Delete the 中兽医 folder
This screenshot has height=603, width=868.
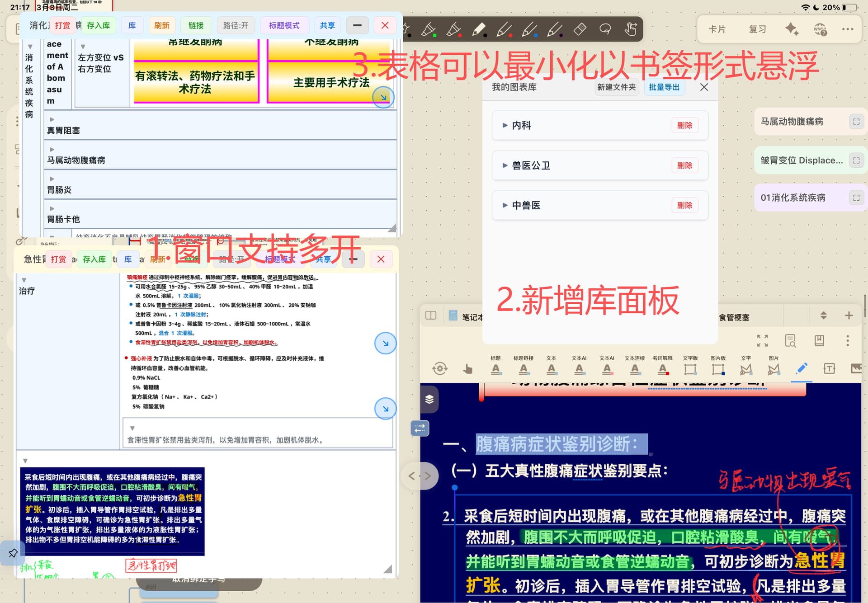[684, 205]
